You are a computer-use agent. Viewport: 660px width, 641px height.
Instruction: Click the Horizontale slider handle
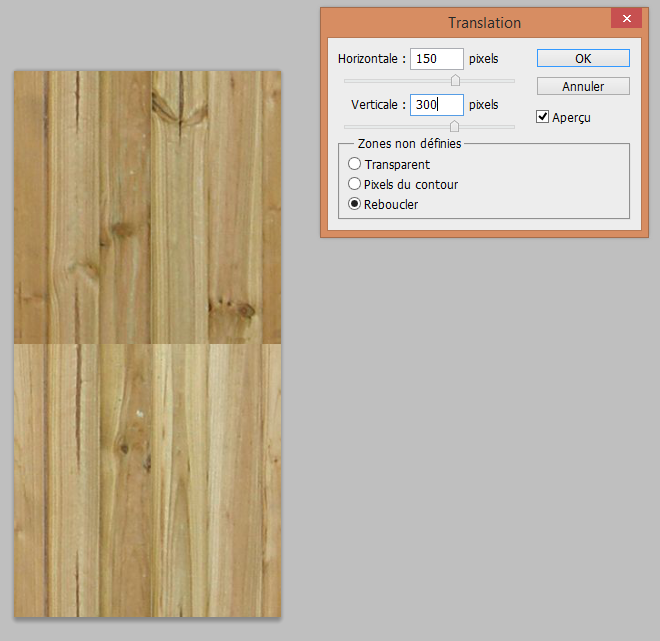coord(455,80)
